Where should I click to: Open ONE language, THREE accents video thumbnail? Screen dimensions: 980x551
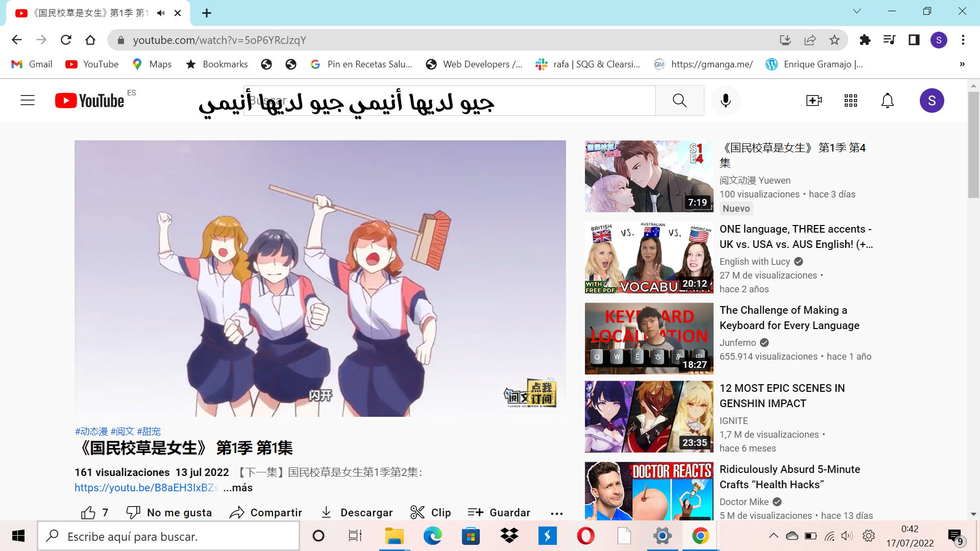click(649, 258)
